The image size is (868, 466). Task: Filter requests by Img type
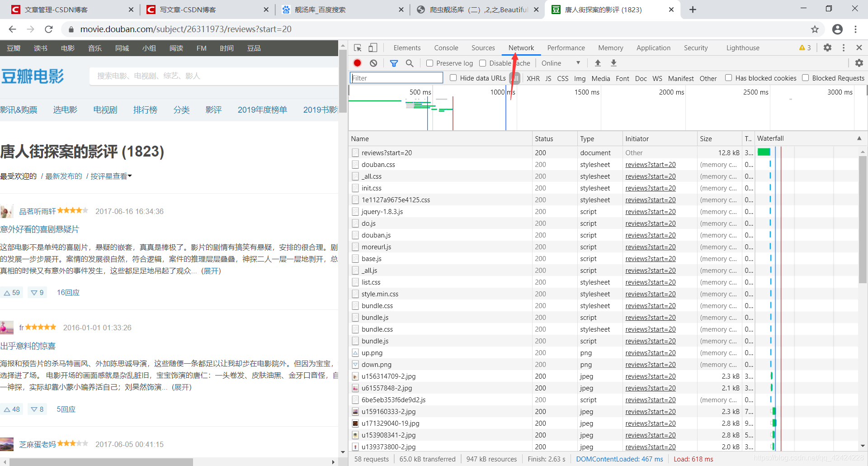[x=580, y=78]
